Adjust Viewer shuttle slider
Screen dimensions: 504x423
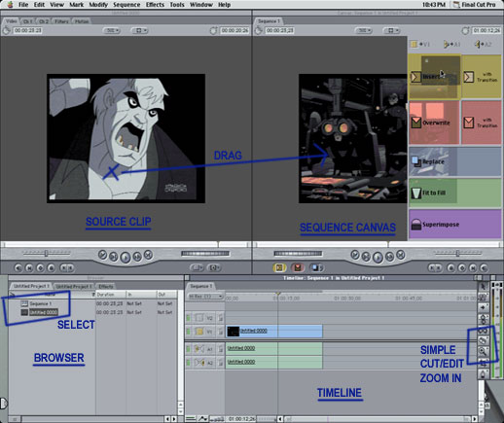coord(46,253)
